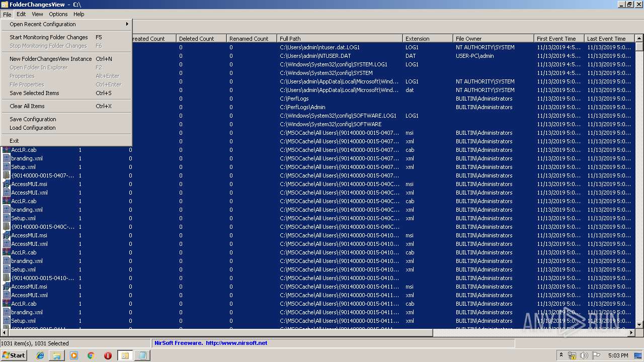
Task: Sort by Extension column header
Action: [x=428, y=39]
